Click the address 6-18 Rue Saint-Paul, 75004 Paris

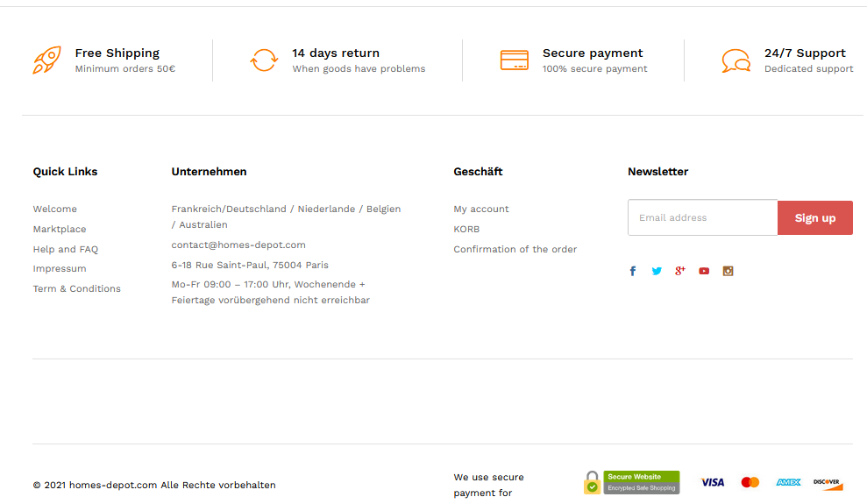click(249, 265)
